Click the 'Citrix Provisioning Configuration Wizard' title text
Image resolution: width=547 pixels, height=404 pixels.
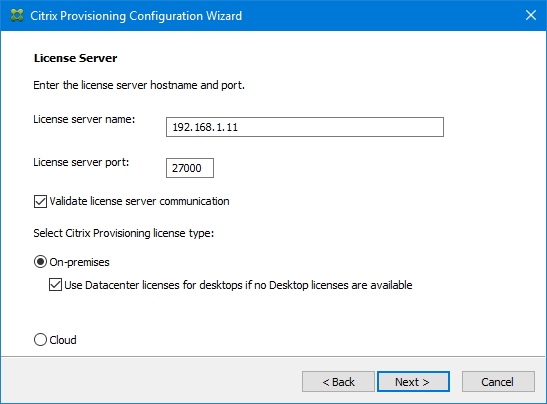pyautogui.click(x=136, y=16)
